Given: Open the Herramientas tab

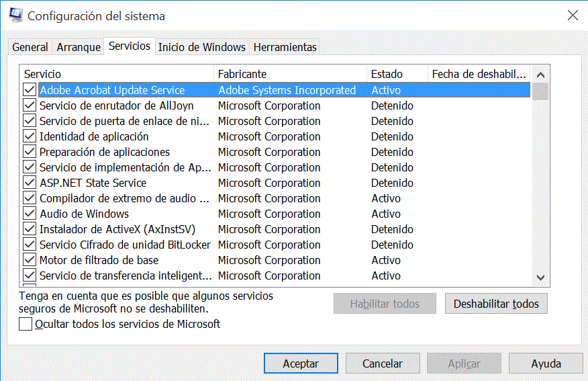Looking at the screenshot, I should click(285, 47).
